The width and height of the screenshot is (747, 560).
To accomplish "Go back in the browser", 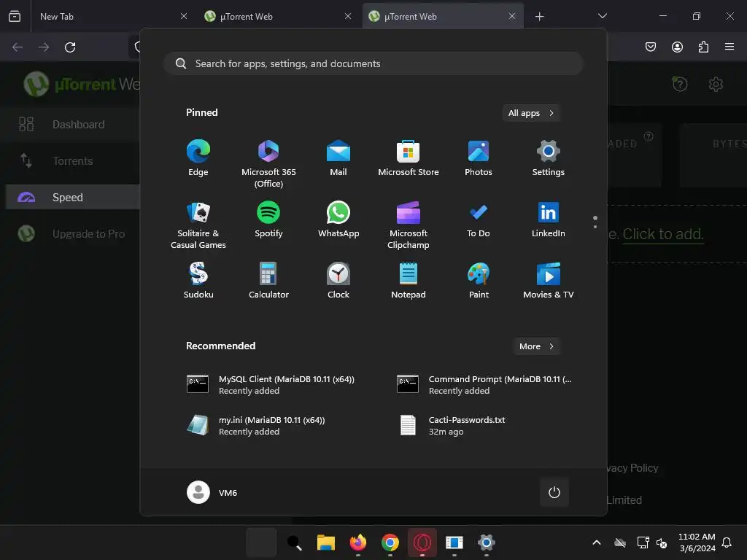I will point(18,47).
